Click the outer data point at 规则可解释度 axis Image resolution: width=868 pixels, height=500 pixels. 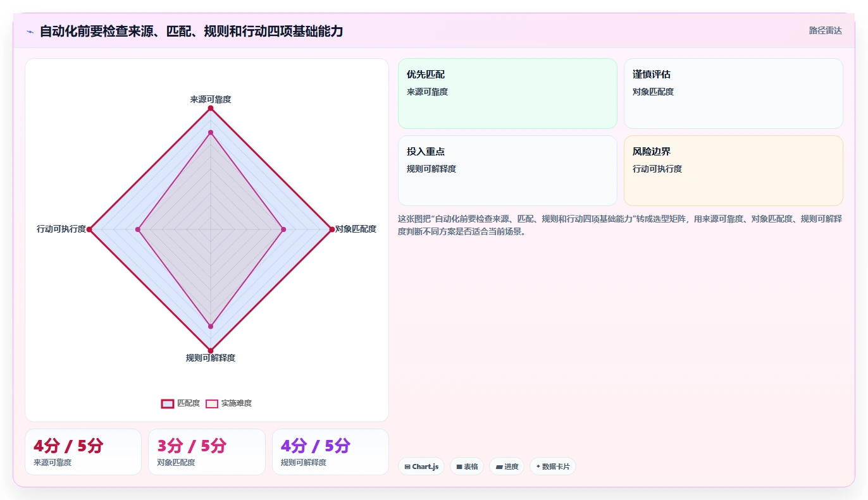(x=211, y=350)
